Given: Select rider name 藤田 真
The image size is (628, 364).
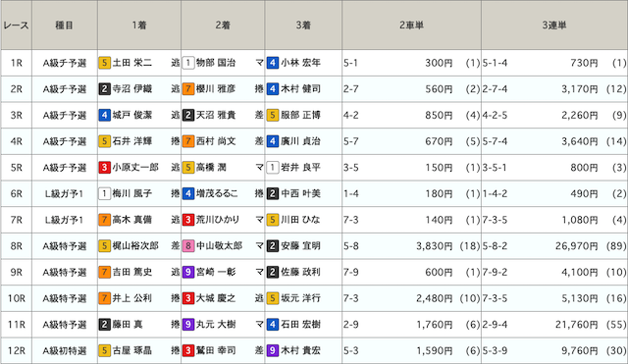Looking at the screenshot, I should click(x=128, y=325).
